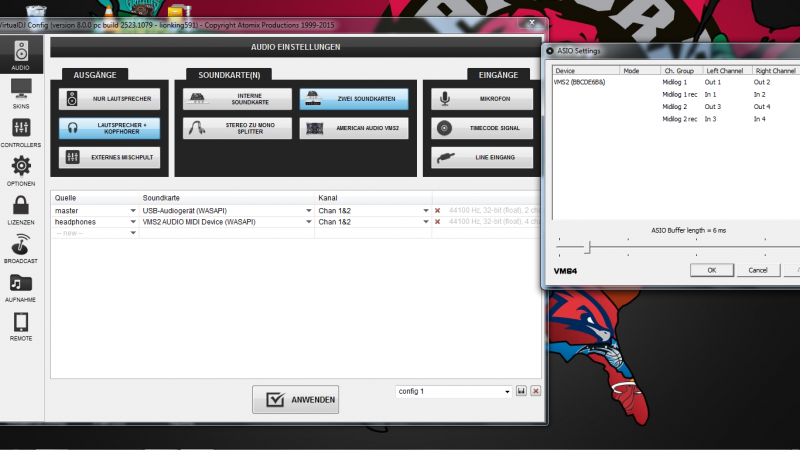Viewport: 800px width, 450px height.
Task: Select VMS2 (BBCDE6B&) device in ASIO list
Action: pos(580,82)
